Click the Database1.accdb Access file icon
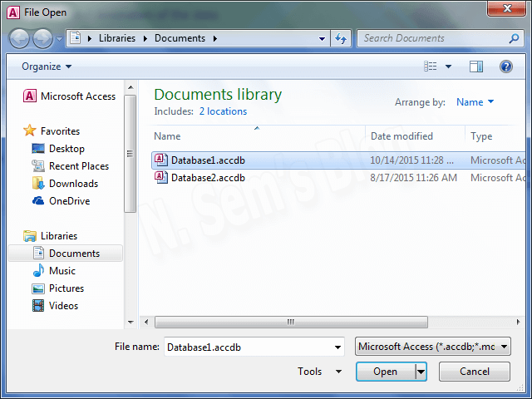This screenshot has width=532, height=399. 160,160
